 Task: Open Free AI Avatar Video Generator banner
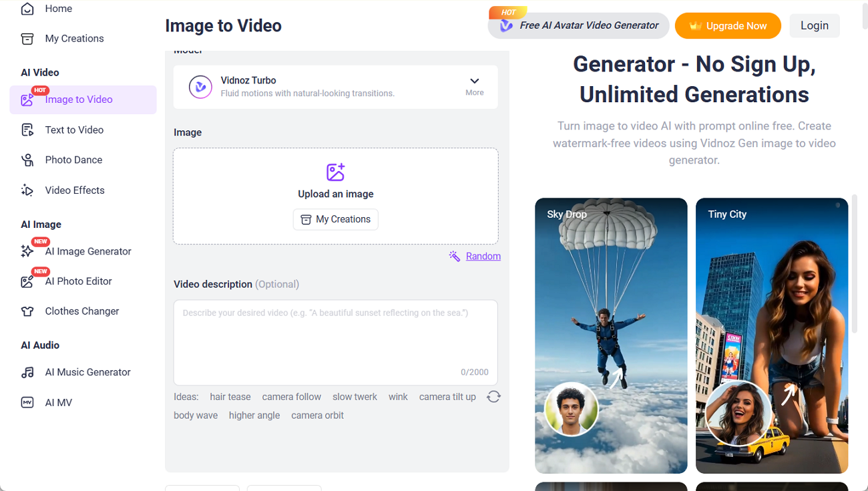tap(578, 26)
